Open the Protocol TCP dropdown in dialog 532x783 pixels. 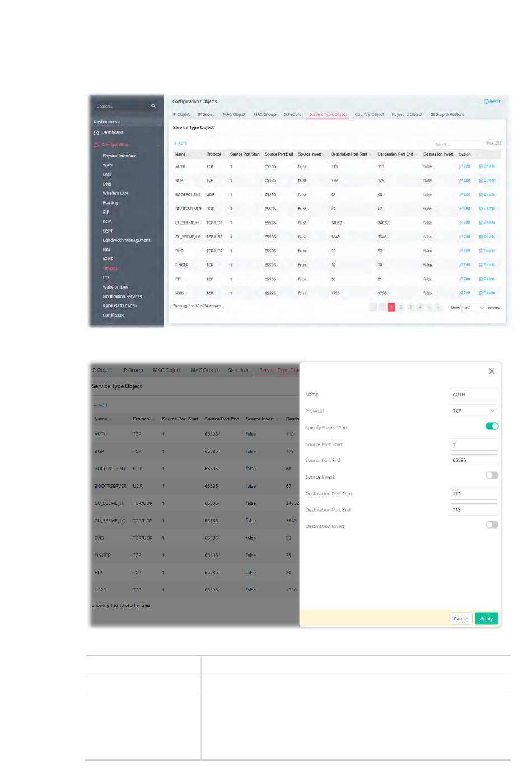pyautogui.click(x=474, y=411)
